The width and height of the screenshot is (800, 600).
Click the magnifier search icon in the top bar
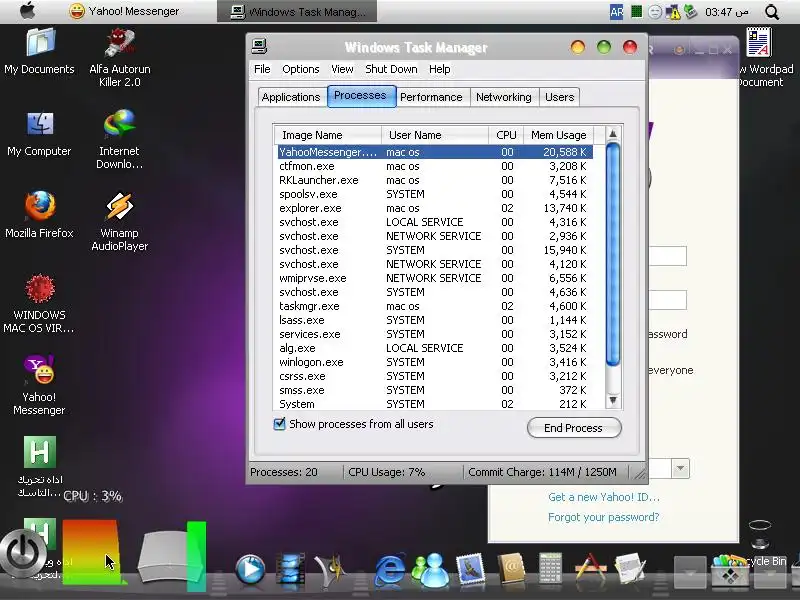(x=772, y=12)
